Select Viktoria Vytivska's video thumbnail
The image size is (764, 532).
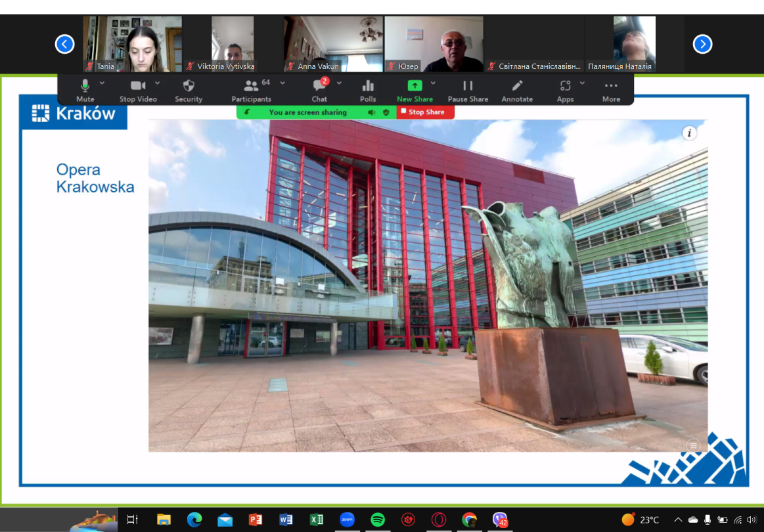[x=233, y=44]
